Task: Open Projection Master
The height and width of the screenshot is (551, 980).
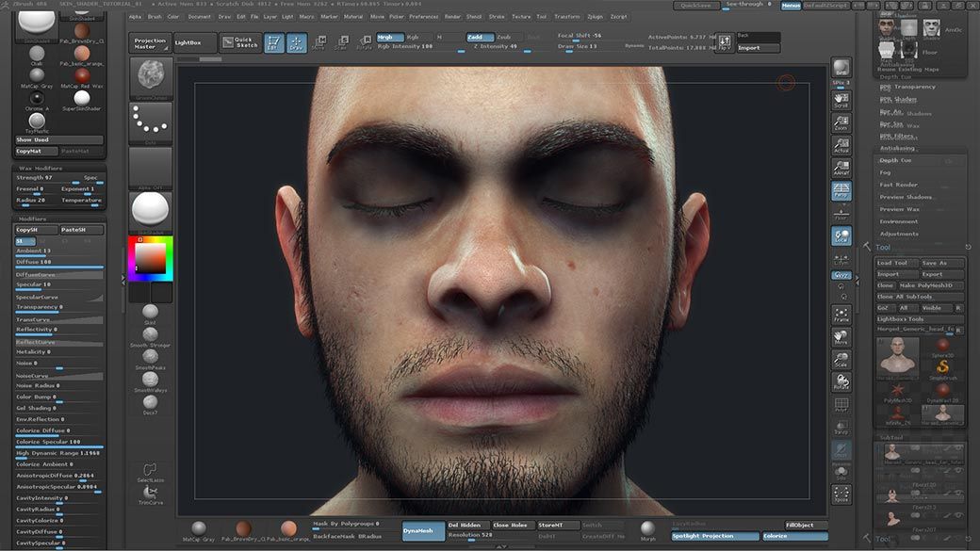Action: click(150, 43)
